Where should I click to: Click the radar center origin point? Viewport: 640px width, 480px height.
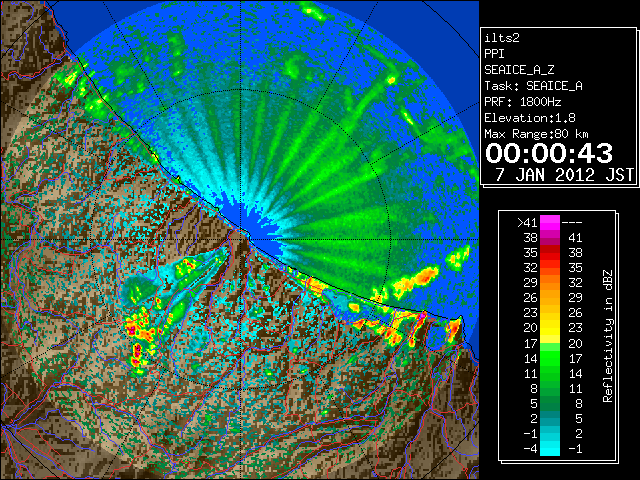(241, 239)
